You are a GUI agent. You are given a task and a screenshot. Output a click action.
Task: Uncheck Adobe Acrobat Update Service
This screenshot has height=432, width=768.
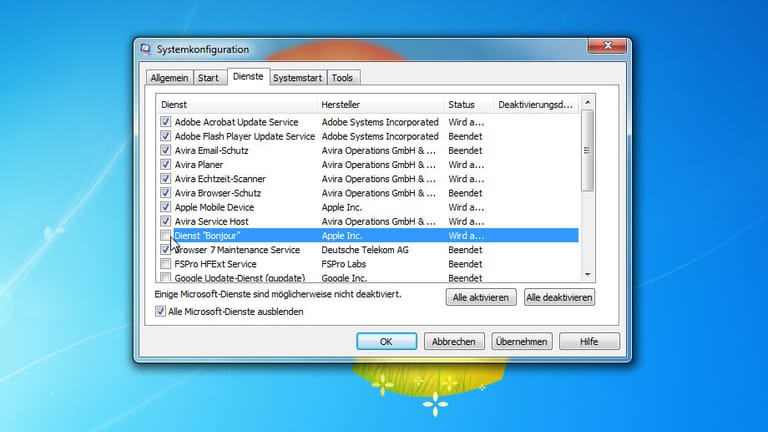pyautogui.click(x=166, y=121)
